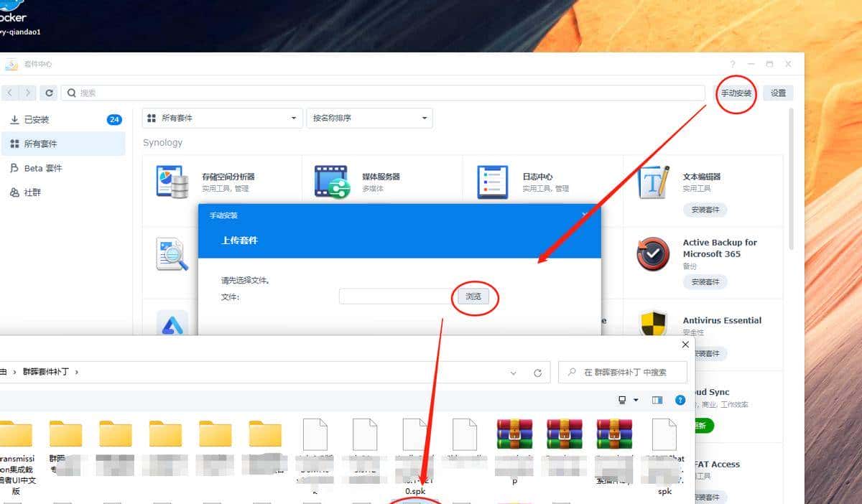This screenshot has height=504, width=862.
Task: Refresh the package list with the reload icon
Action: (x=48, y=93)
